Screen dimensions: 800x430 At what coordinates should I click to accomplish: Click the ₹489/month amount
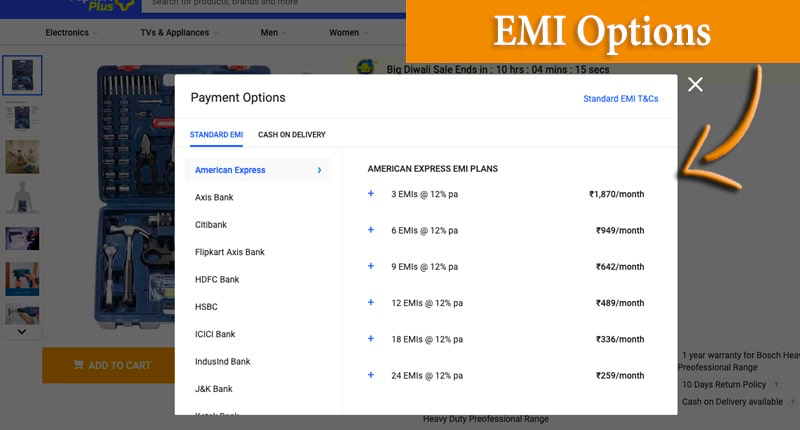(x=620, y=303)
